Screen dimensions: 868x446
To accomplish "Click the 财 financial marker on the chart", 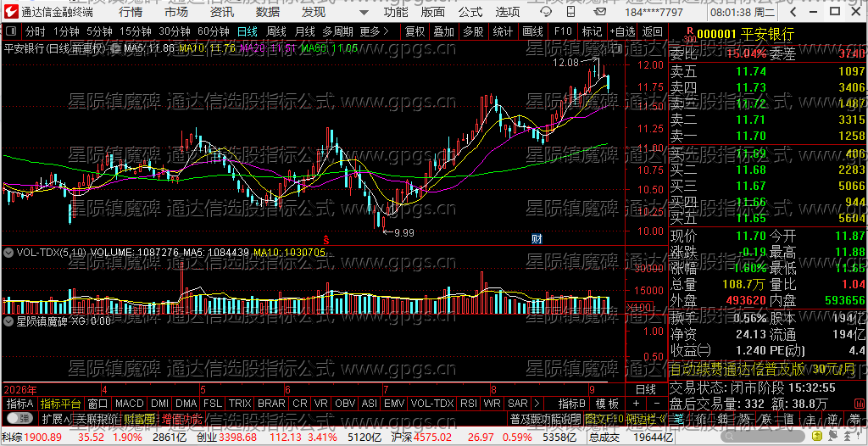I will [x=537, y=239].
